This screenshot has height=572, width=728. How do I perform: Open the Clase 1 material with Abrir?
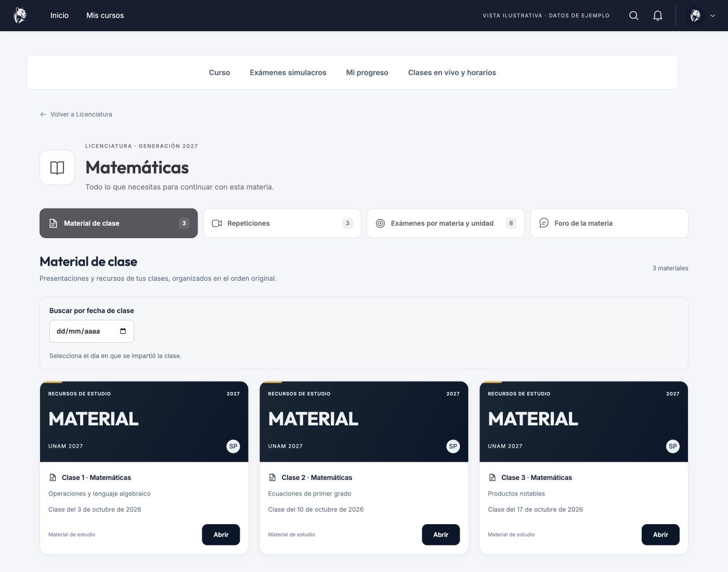point(221,535)
